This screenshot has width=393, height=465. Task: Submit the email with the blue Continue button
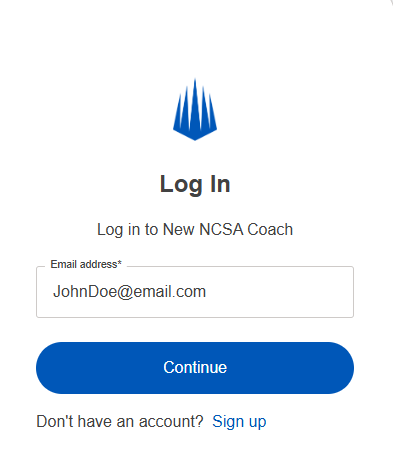pyautogui.click(x=195, y=368)
